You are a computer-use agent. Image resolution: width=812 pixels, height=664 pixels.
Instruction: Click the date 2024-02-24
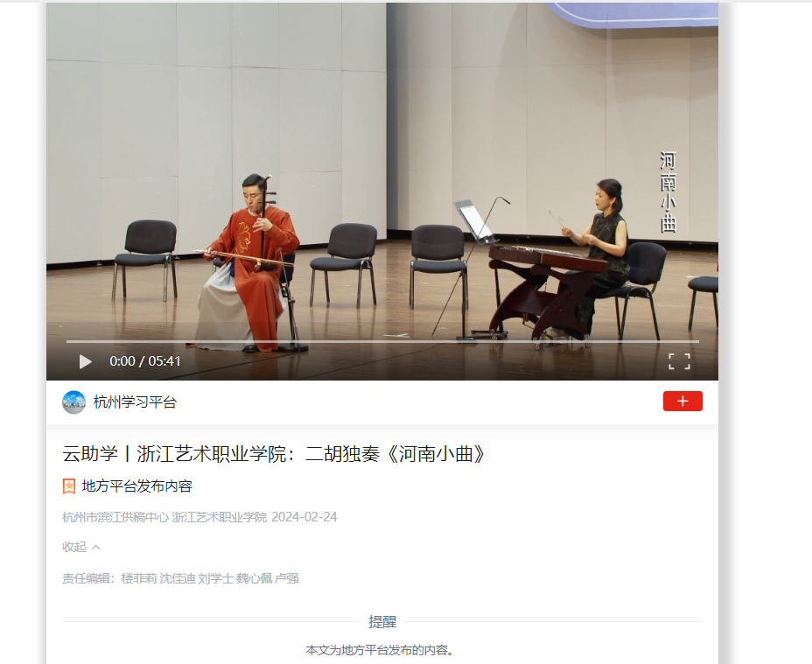pos(304,517)
